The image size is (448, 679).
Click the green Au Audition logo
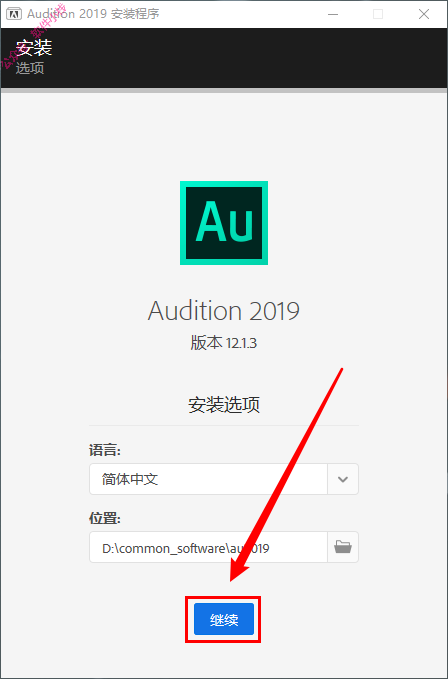224,223
